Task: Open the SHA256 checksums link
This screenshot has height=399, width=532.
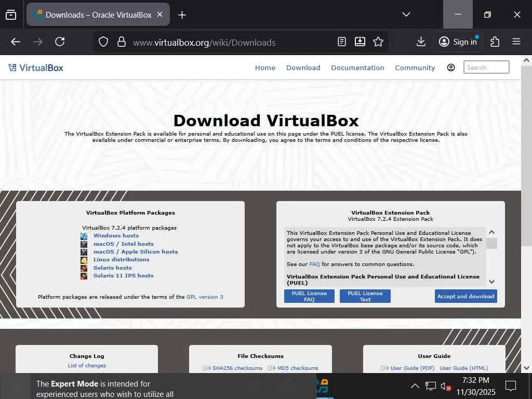Action: (x=237, y=368)
